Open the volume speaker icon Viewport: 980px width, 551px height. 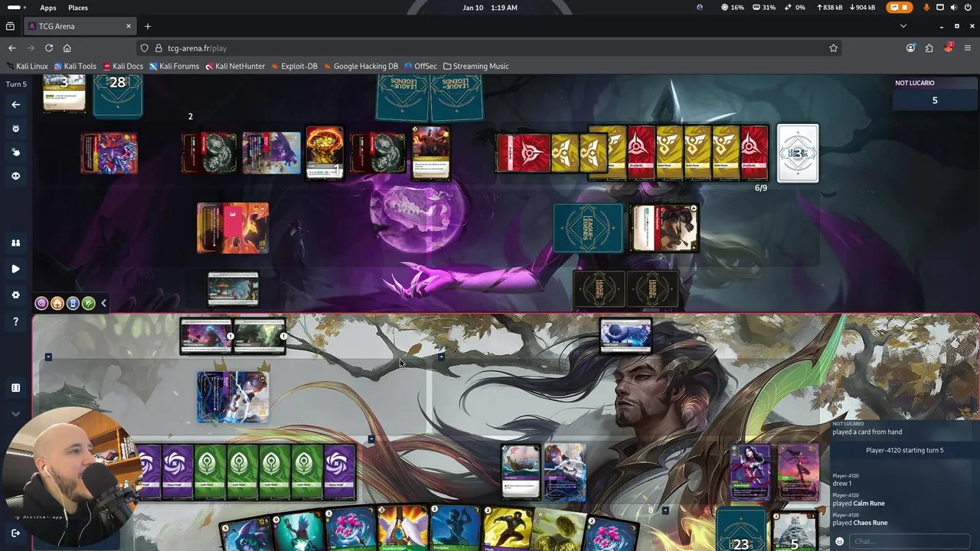953,8
